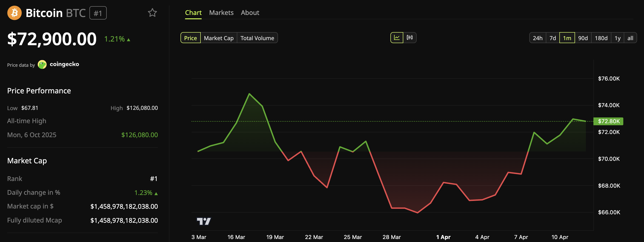
Task: Click the Bitcoin logo icon
Action: (14, 13)
